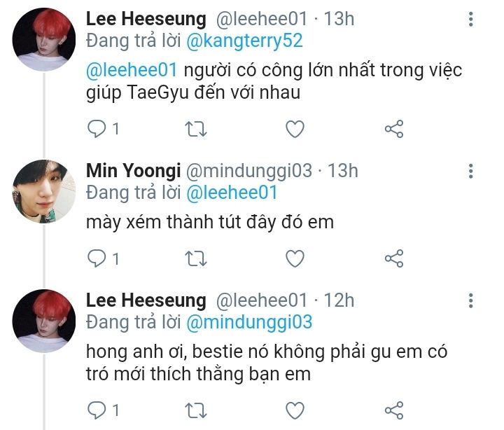The image size is (504, 430).
Task: Share the 'hong anh ơi' tweet
Action: point(394,410)
